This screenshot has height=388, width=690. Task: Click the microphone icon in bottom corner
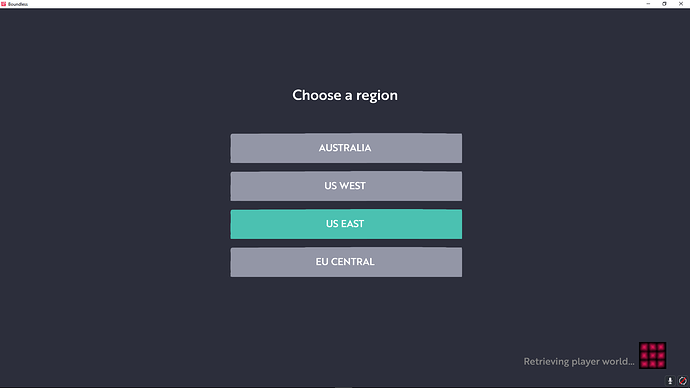(x=670, y=381)
